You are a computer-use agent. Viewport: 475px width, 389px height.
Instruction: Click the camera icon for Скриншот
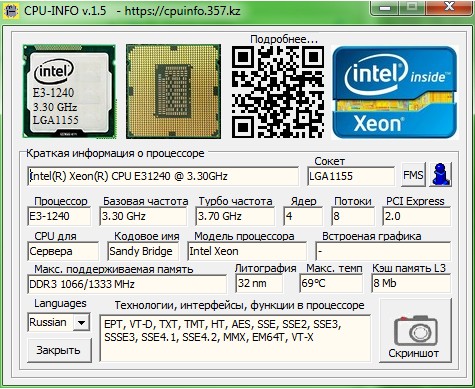(x=416, y=331)
